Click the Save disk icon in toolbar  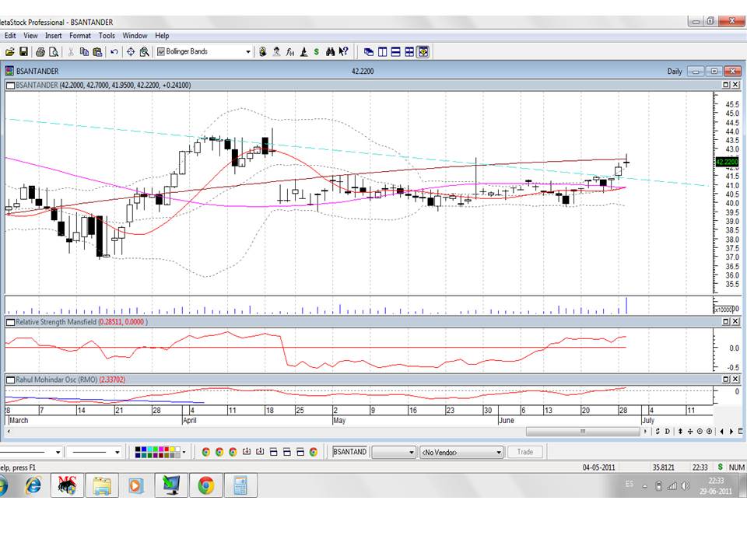coord(24,52)
